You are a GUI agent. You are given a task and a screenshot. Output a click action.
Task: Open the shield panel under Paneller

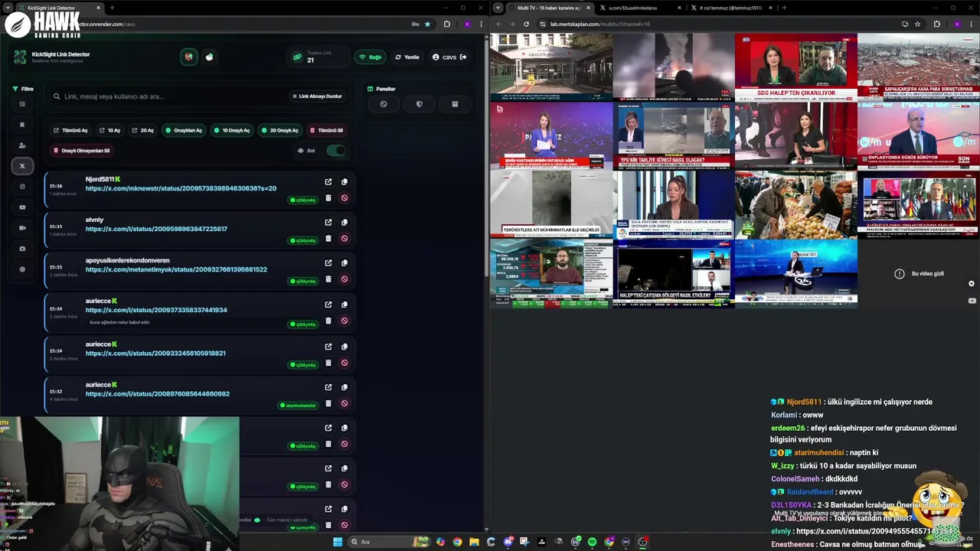pos(419,104)
